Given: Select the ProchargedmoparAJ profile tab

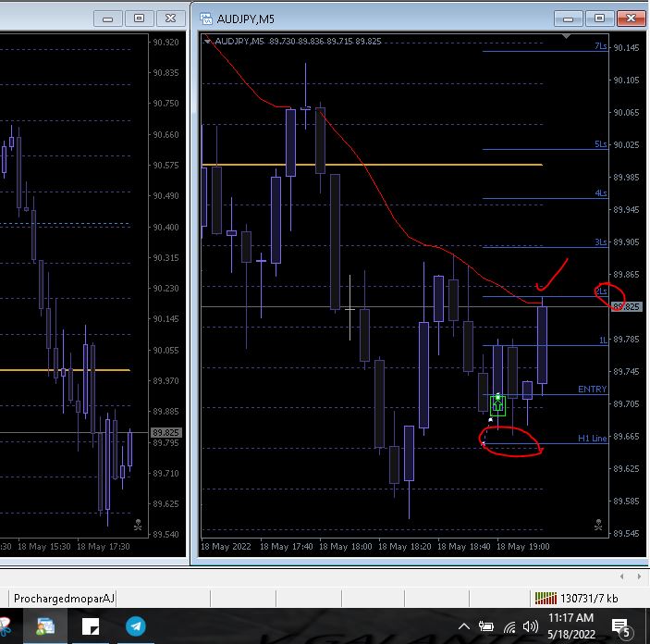Looking at the screenshot, I should click(64, 599).
